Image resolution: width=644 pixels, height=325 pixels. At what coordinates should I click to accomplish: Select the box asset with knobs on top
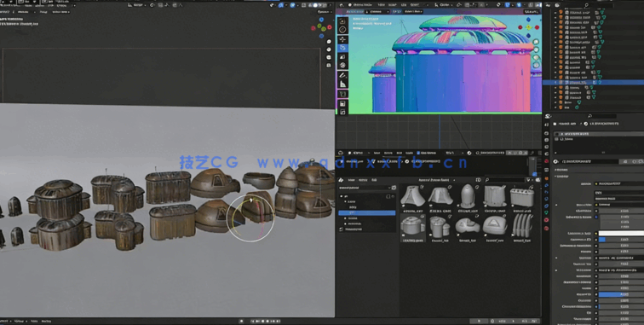[522, 197]
